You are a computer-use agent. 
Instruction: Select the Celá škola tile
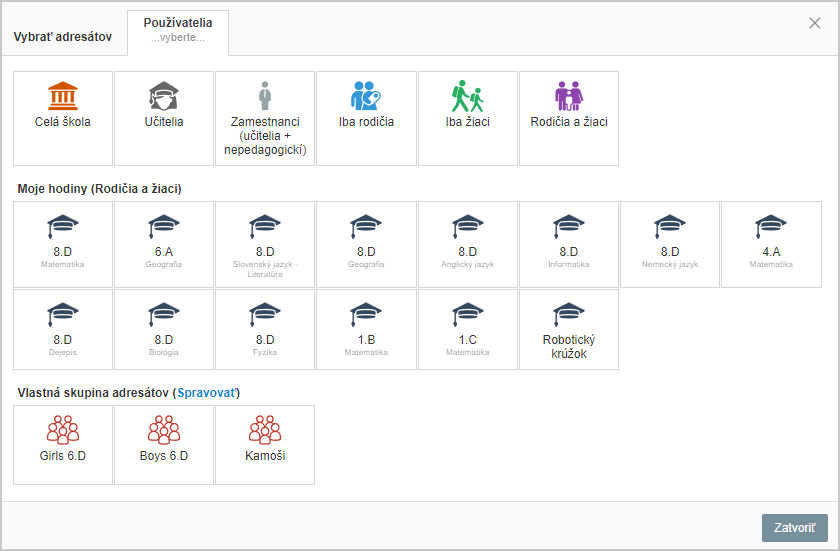pos(63,118)
